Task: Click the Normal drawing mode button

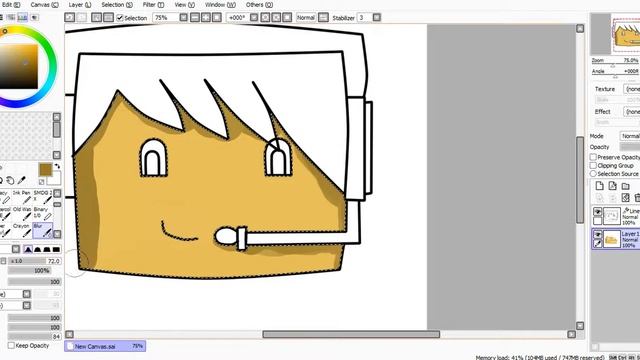Action: pyautogui.click(x=306, y=18)
